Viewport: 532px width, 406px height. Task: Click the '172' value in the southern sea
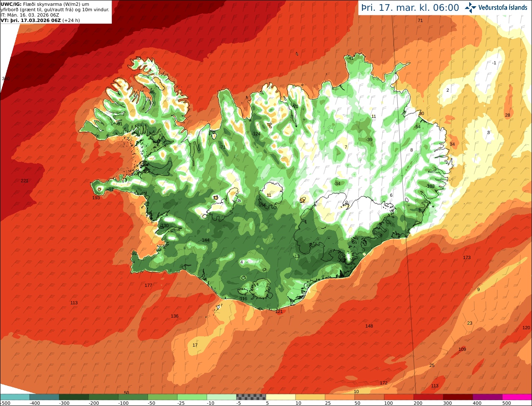384,382
